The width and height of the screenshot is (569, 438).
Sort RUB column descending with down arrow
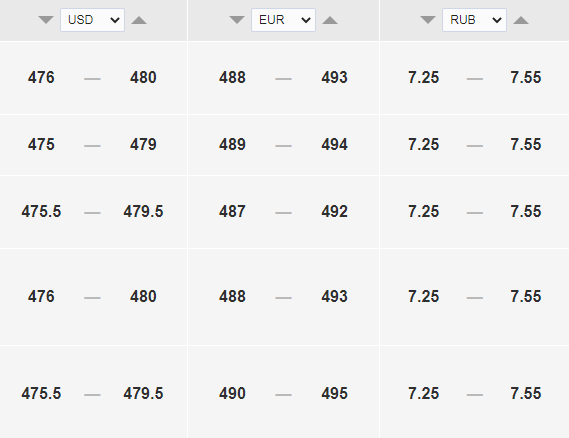(x=428, y=20)
